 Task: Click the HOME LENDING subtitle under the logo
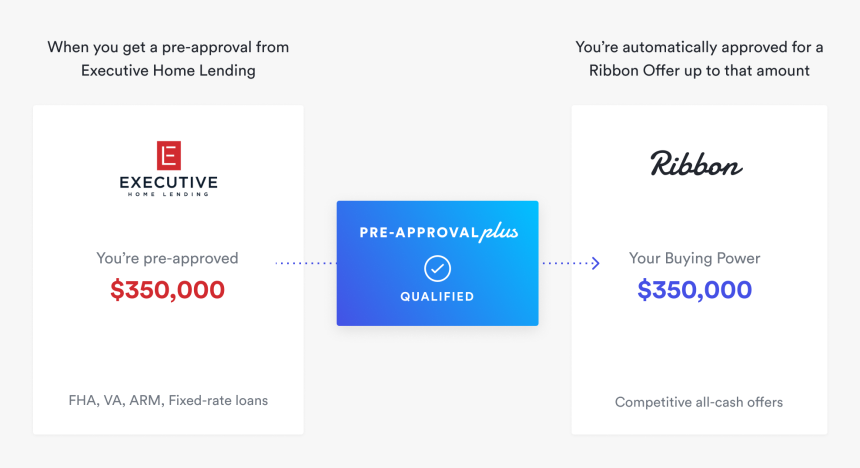[x=168, y=194]
